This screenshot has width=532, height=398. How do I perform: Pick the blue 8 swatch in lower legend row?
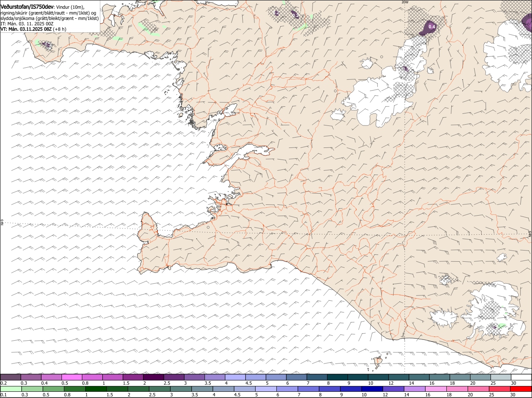tap(330, 389)
